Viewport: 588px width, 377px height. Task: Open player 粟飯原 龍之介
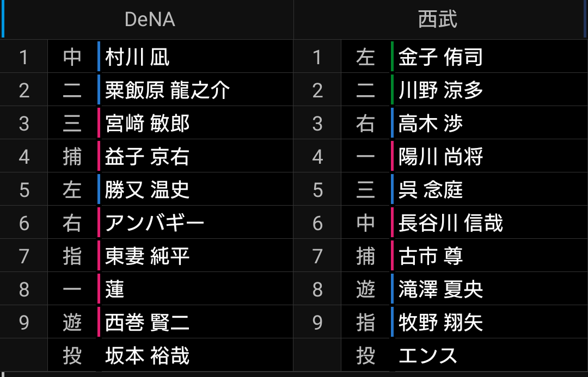click(x=167, y=90)
